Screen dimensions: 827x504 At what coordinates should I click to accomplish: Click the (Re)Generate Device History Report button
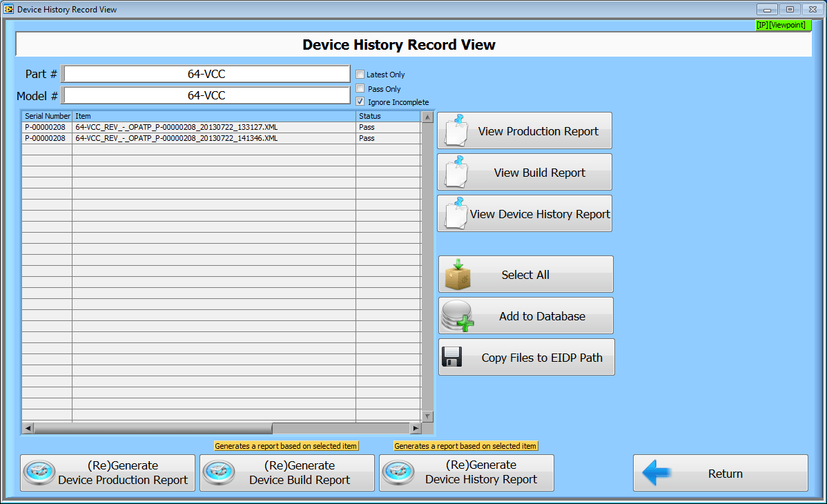click(466, 473)
